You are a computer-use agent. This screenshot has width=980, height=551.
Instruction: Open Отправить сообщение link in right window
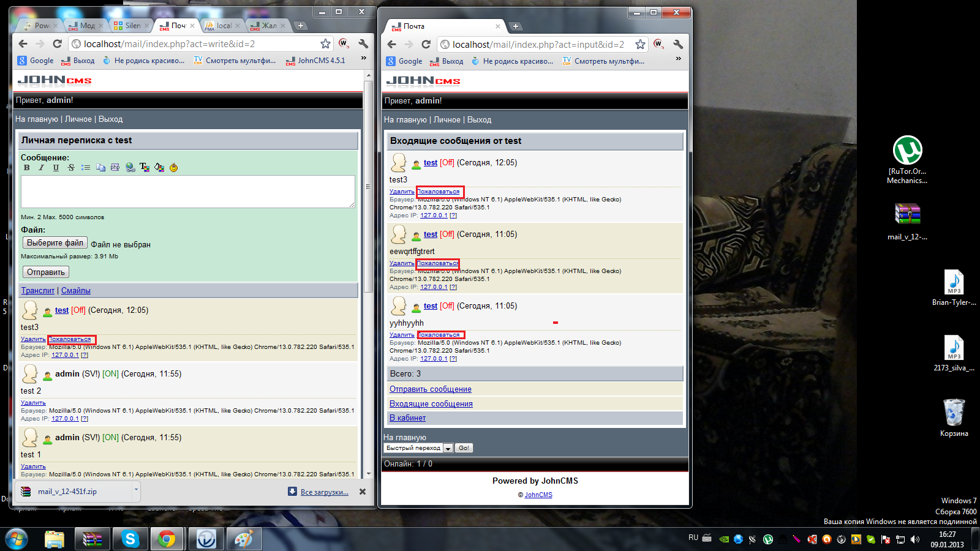tap(431, 389)
